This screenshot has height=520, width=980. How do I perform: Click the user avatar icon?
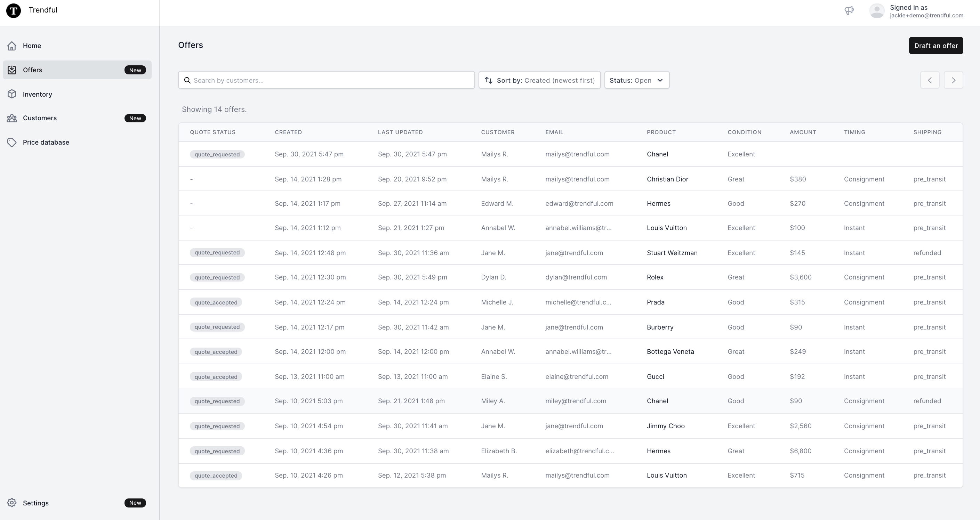[x=877, y=11]
